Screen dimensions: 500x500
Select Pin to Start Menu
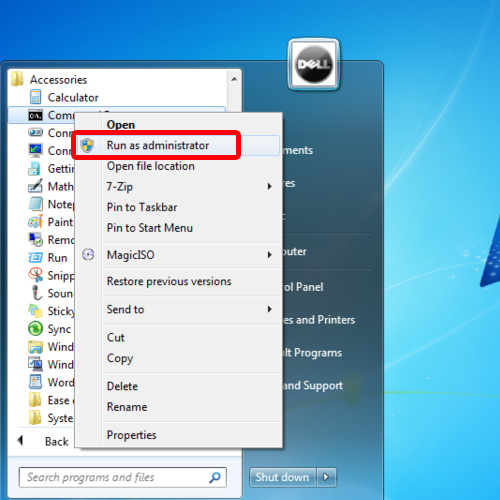click(x=150, y=228)
